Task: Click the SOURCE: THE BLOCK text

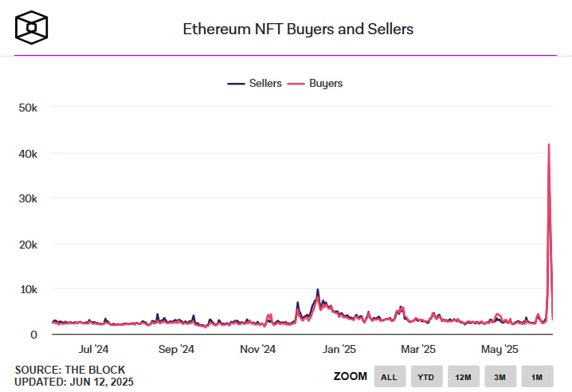Action: pyautogui.click(x=70, y=370)
